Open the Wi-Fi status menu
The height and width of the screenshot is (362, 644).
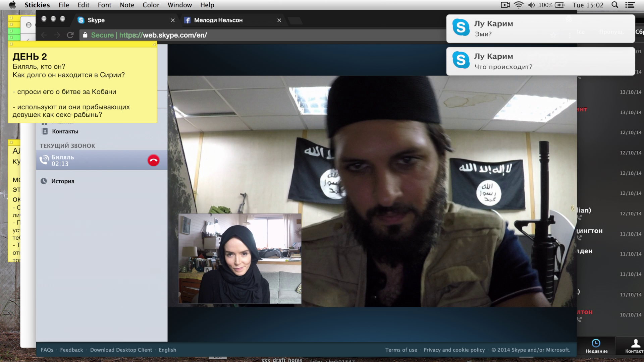(519, 5)
